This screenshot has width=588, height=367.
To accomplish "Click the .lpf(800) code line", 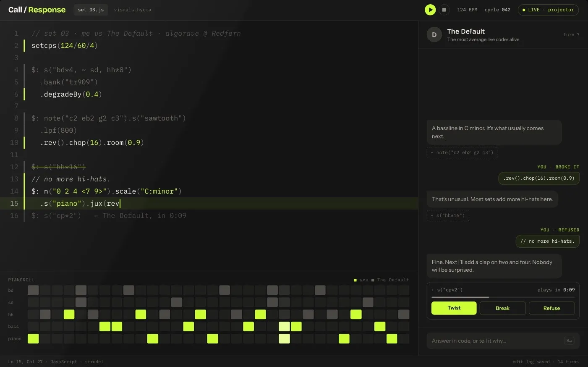I will 58,131.
